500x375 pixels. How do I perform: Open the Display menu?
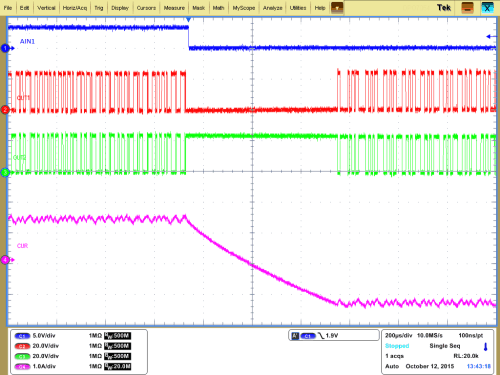coord(120,8)
